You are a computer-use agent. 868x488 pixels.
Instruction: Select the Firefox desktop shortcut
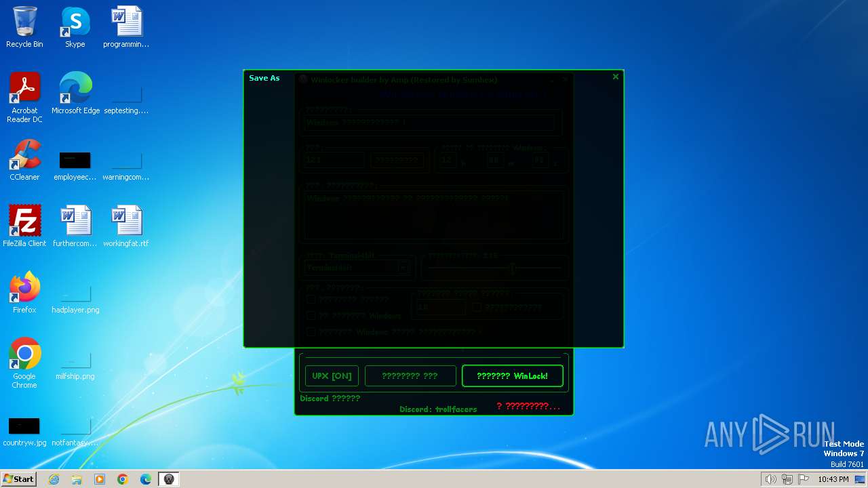tap(24, 293)
